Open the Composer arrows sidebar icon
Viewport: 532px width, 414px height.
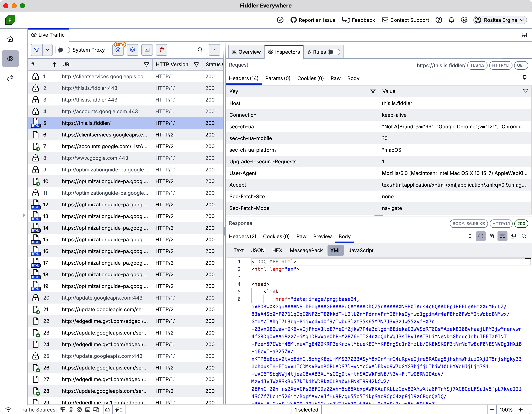click(x=10, y=78)
